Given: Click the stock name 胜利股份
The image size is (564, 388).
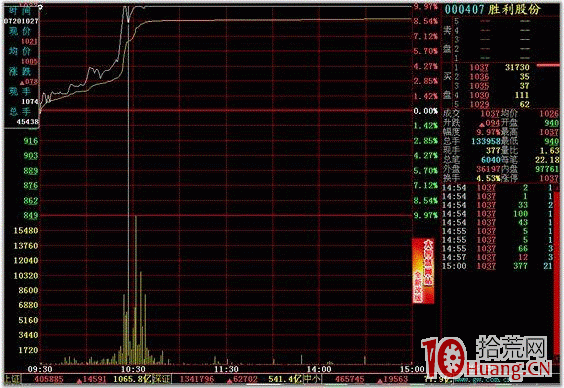Looking at the screenshot, I should [514, 10].
